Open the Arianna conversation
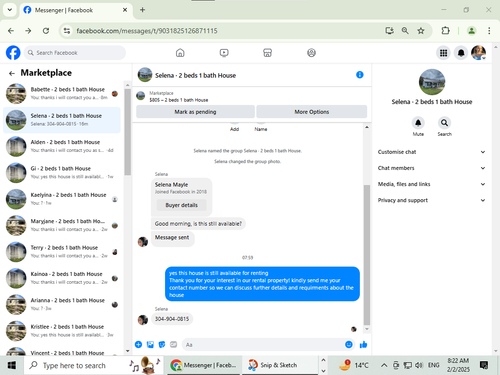 [x=62, y=304]
